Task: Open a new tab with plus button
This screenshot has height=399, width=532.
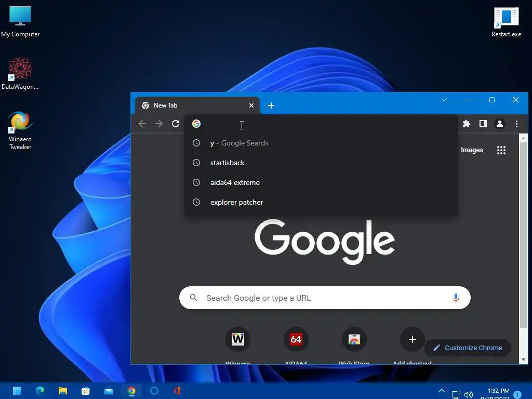Action: pos(271,105)
